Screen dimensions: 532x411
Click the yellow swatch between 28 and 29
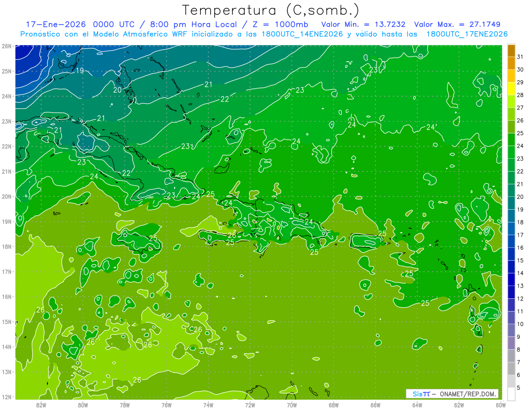pyautogui.click(x=511, y=88)
